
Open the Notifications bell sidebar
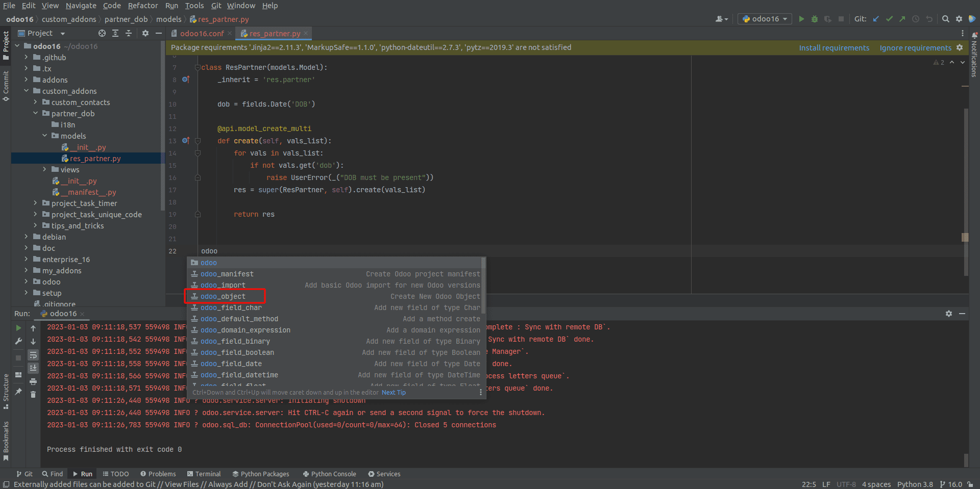coord(974,55)
